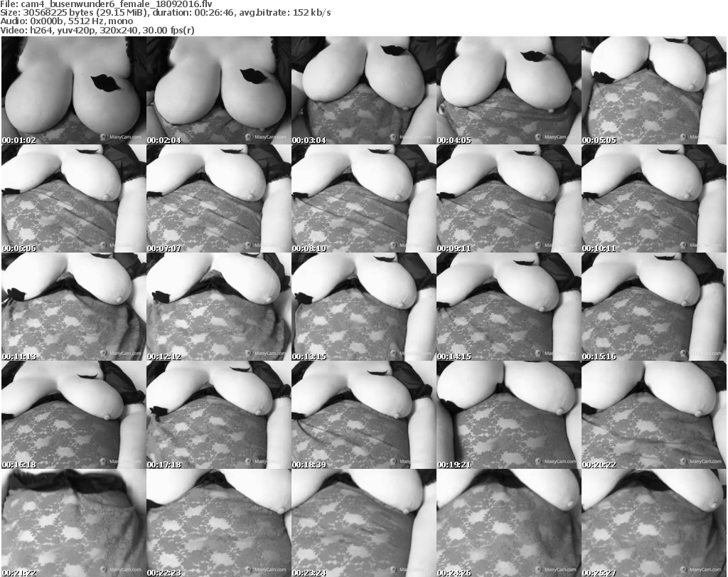Select the frame with timestamp 00:11:13
The image size is (728, 577).
tap(74, 307)
